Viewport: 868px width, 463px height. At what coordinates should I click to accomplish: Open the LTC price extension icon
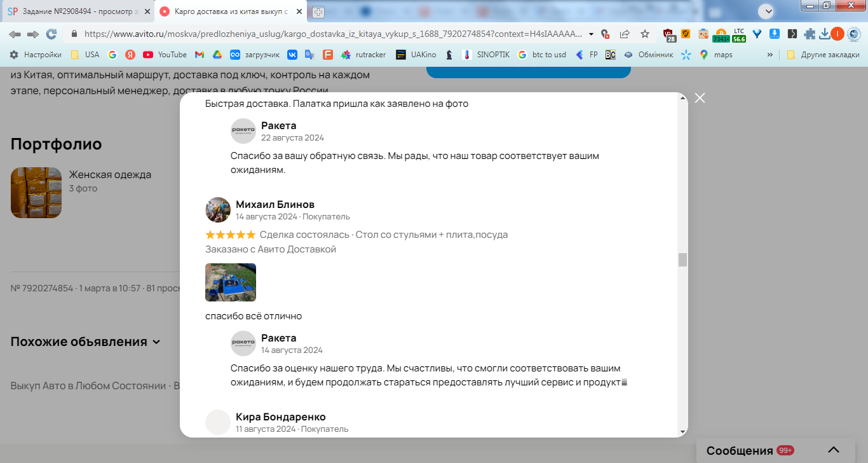pyautogui.click(x=739, y=34)
